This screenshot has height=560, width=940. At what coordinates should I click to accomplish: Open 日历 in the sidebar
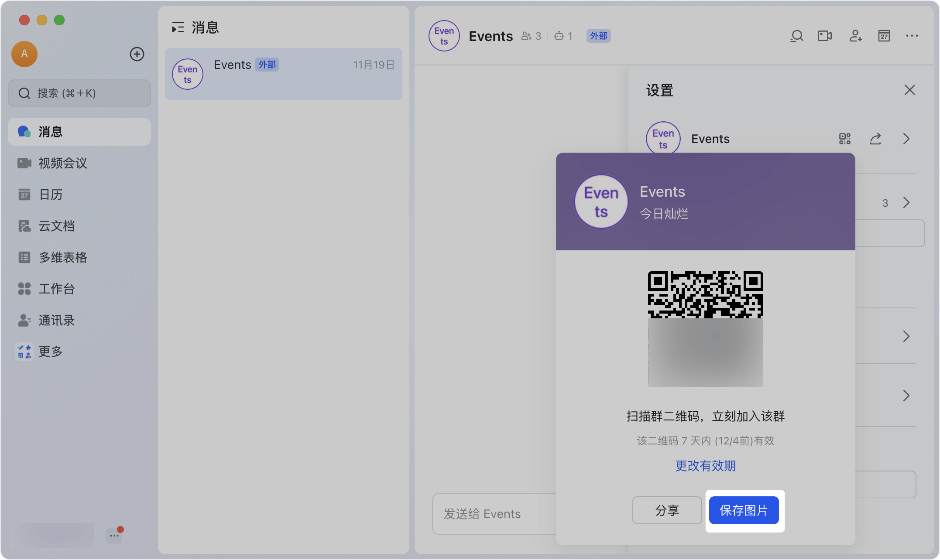pyautogui.click(x=79, y=195)
